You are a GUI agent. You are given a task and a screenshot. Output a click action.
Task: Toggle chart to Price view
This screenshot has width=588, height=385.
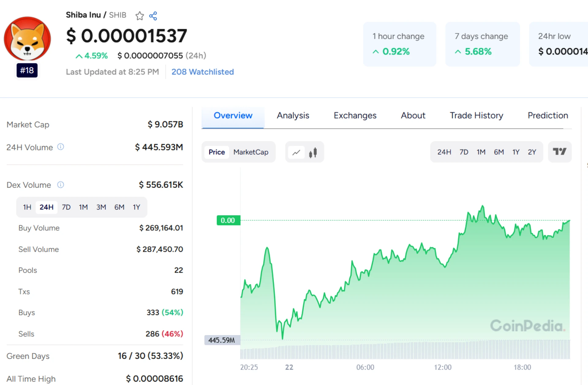217,152
